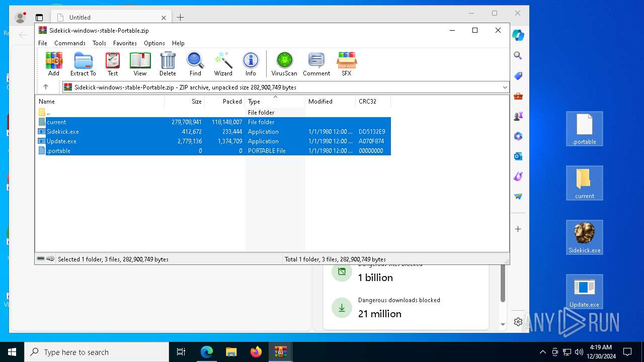Open the File menu
The image size is (644, 362).
tap(43, 43)
